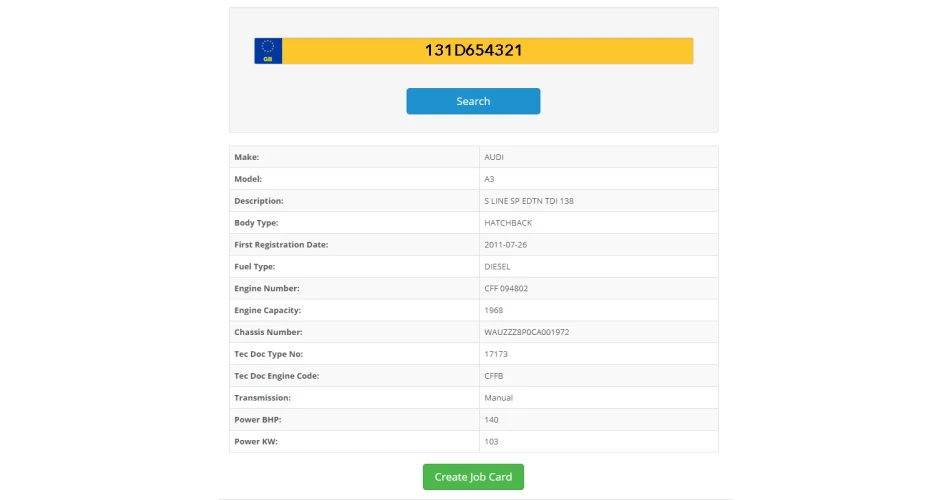Select engine capacity value 1968
The height and width of the screenshot is (500, 952).
(x=493, y=310)
